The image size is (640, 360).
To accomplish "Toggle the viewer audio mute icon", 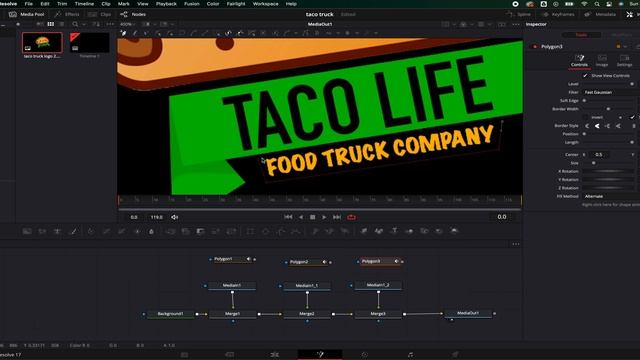I will pos(175,217).
